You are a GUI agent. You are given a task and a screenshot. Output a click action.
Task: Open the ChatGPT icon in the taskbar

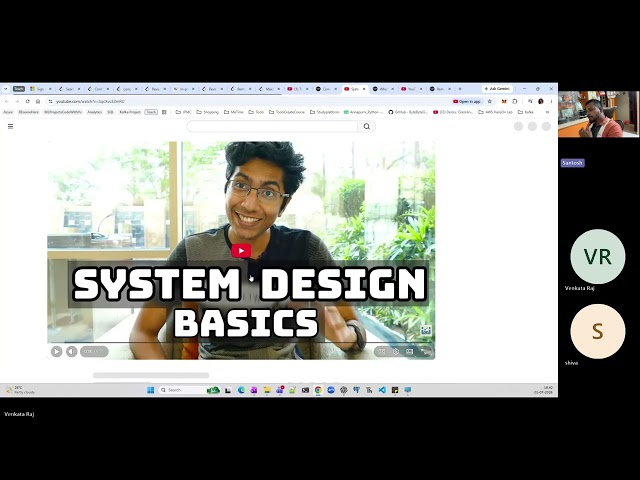point(344,390)
